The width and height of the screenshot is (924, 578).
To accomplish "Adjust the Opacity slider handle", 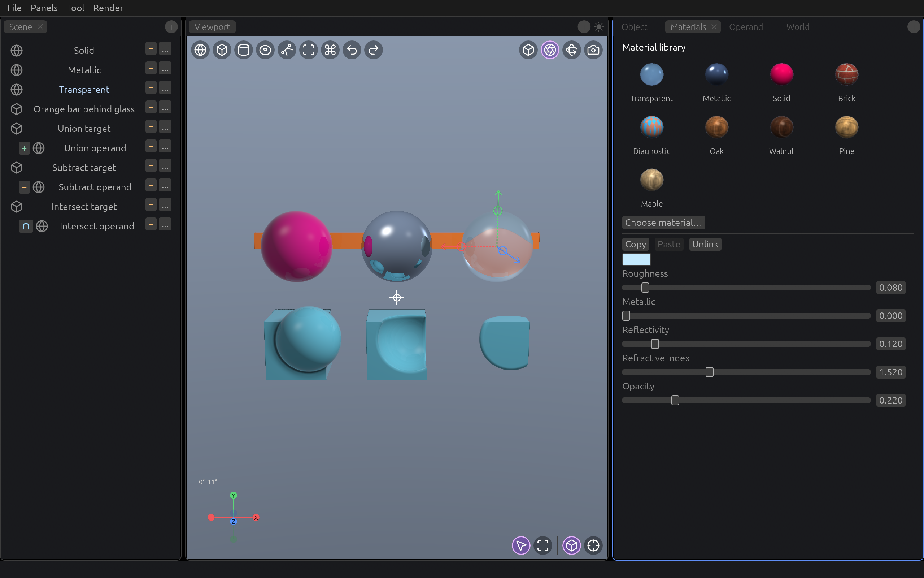I will (x=675, y=400).
